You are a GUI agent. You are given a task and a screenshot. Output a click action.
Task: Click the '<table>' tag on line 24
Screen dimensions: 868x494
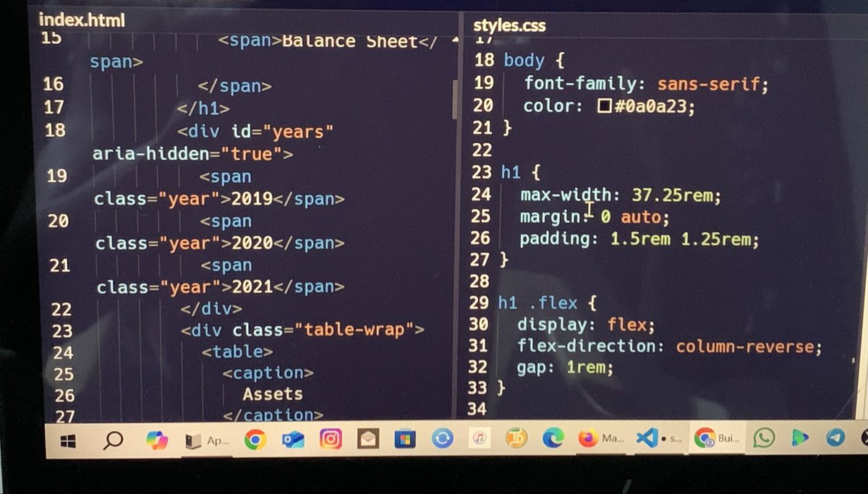coord(237,352)
